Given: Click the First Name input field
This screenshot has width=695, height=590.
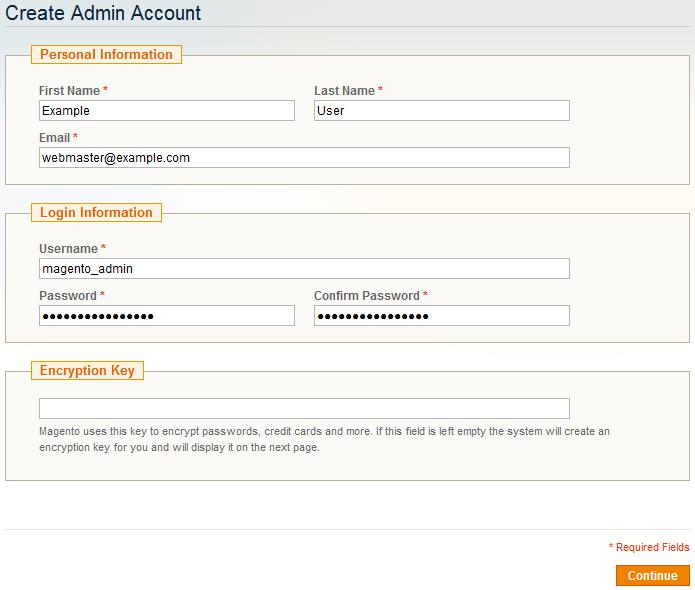Looking at the screenshot, I should tap(167, 111).
